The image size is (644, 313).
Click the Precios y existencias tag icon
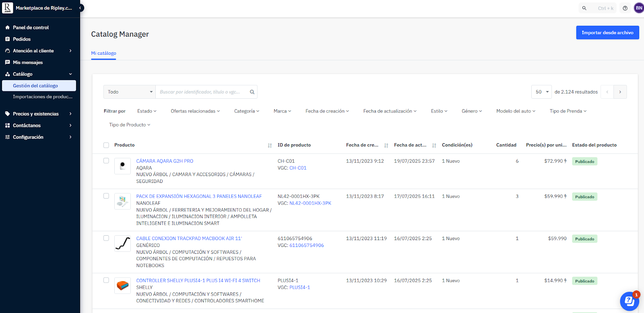tap(7, 114)
